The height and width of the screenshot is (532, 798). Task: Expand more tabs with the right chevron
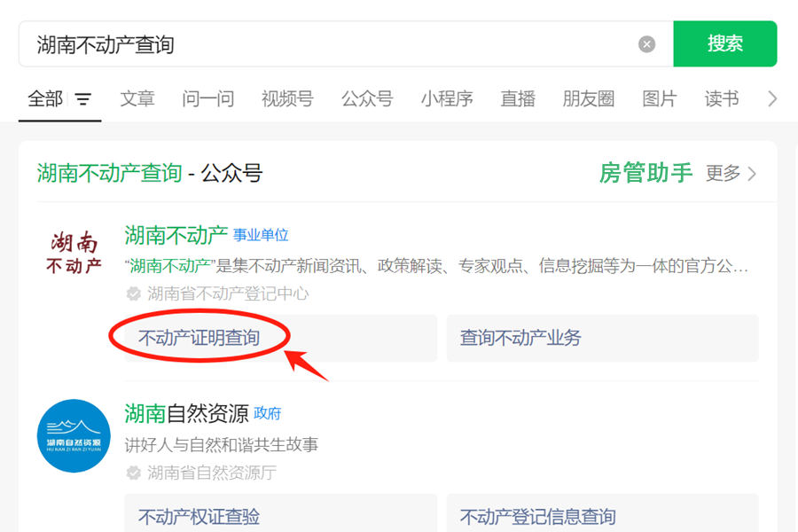pos(772,98)
